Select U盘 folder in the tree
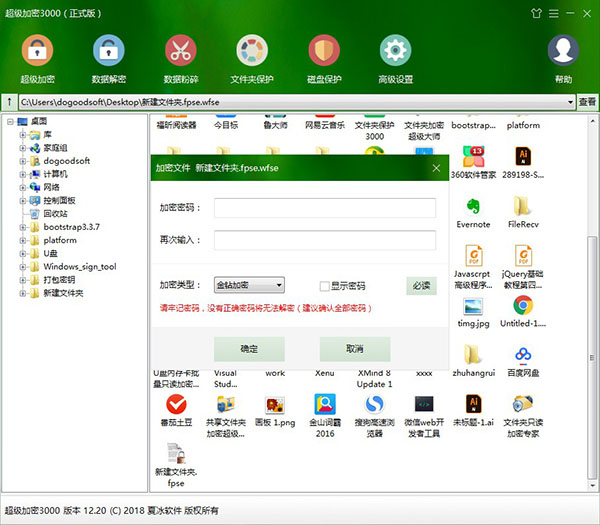The height and width of the screenshot is (525, 600). point(51,254)
